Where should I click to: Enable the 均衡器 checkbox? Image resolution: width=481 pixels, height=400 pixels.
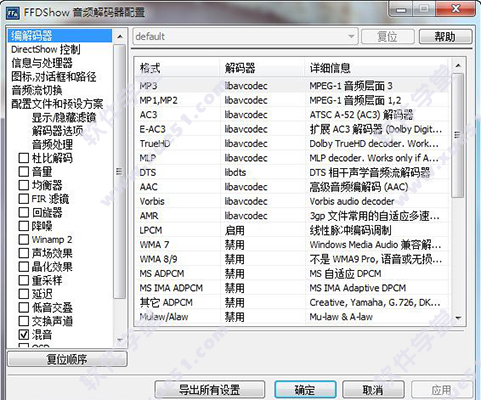click(x=24, y=185)
